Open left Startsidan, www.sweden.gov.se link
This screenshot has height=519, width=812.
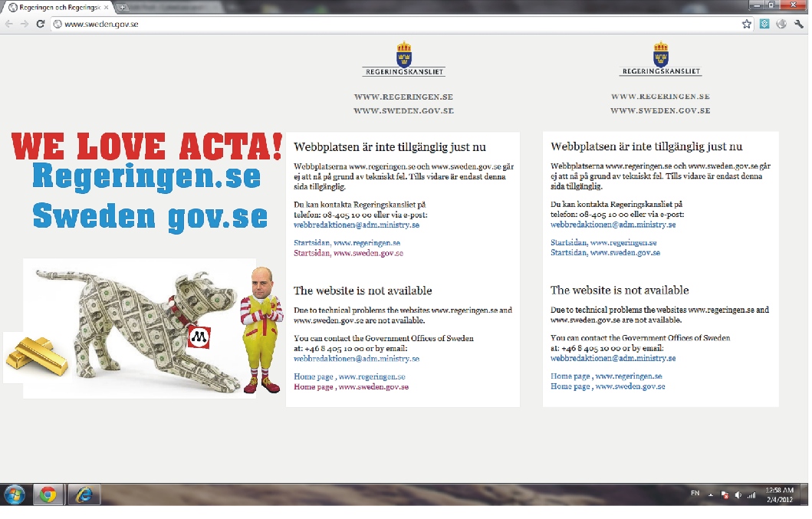pos(349,253)
